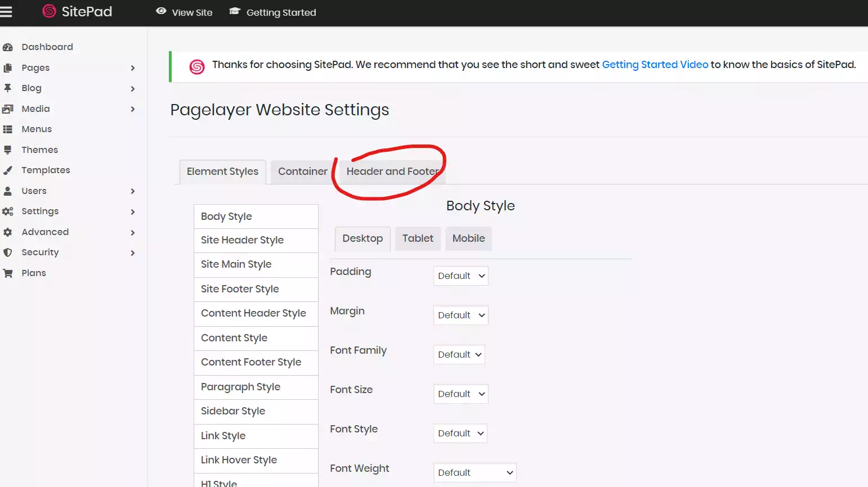Expand the Settings submenu chevron
The height and width of the screenshot is (487, 868).
[x=133, y=212]
